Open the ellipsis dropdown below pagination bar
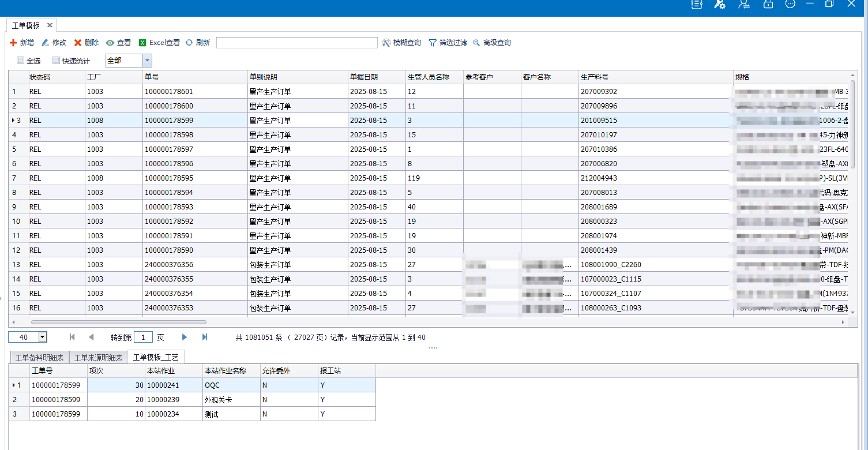 (433, 346)
